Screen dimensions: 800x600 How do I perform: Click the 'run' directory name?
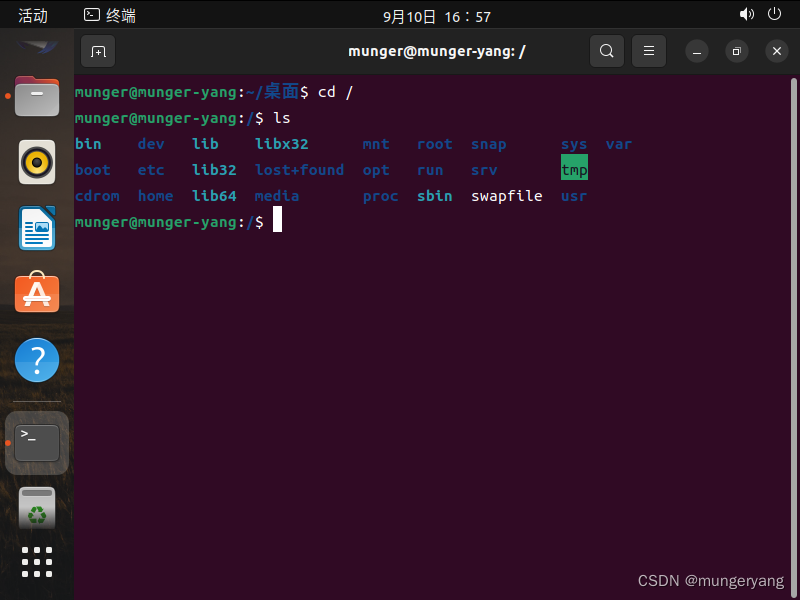[430, 170]
